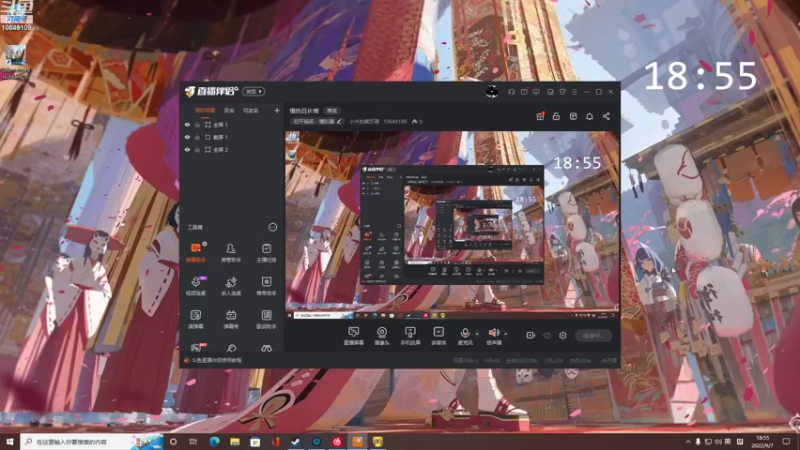Open the gift box icon above preview
Image resolution: width=800 pixels, height=450 pixels.
(x=540, y=116)
